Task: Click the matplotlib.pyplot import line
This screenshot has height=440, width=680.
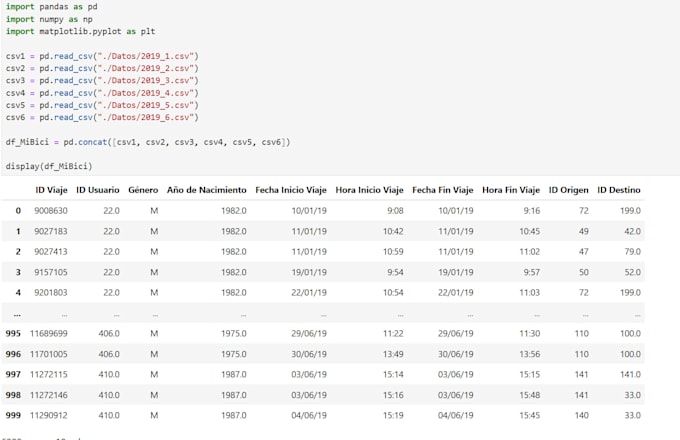Action: click(80, 31)
